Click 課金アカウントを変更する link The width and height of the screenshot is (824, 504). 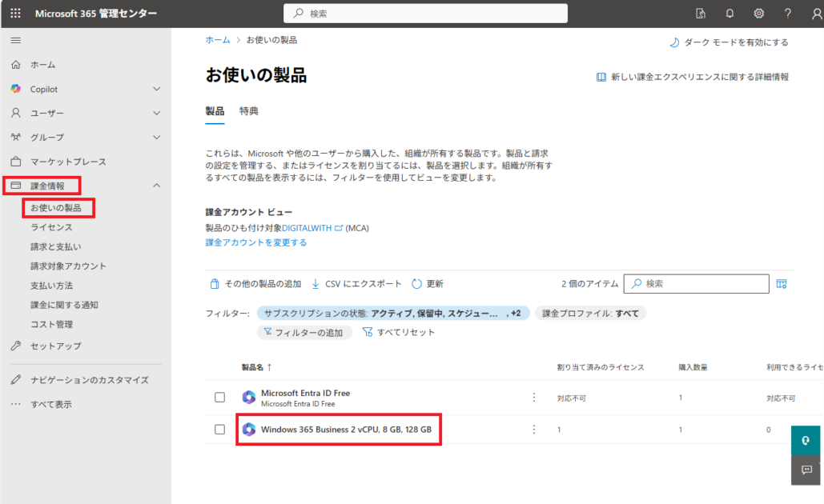[x=256, y=242]
